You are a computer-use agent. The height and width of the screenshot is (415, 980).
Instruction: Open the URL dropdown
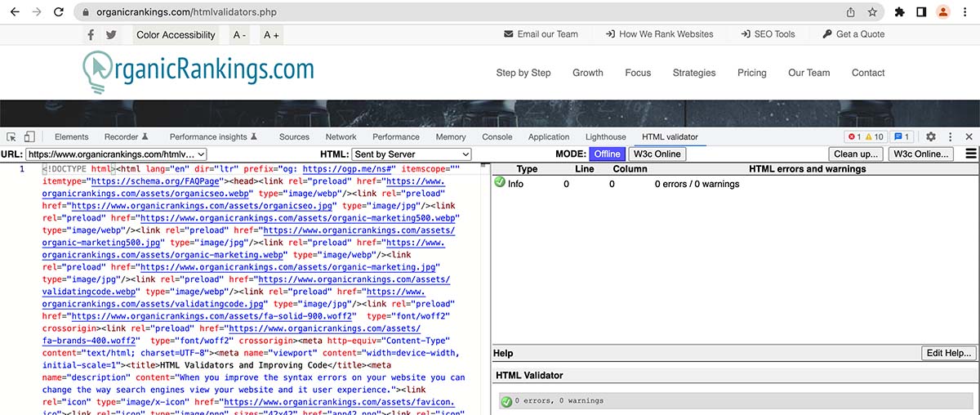117,154
